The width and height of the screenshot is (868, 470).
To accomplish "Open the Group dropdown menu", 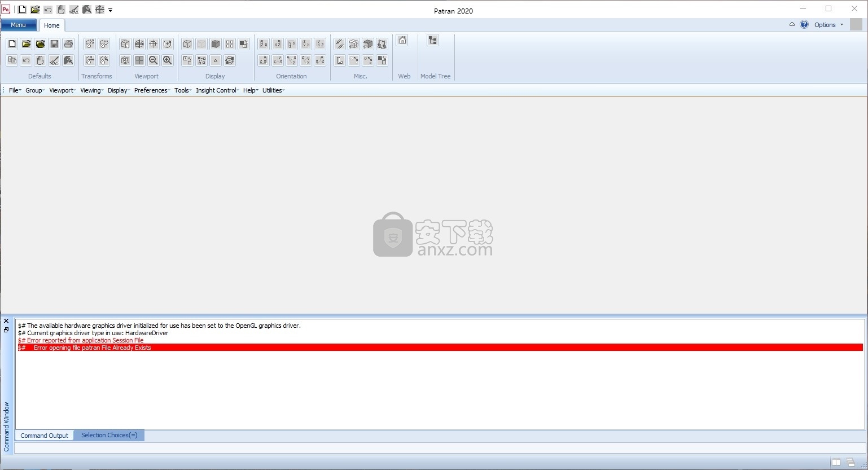I will (x=35, y=90).
